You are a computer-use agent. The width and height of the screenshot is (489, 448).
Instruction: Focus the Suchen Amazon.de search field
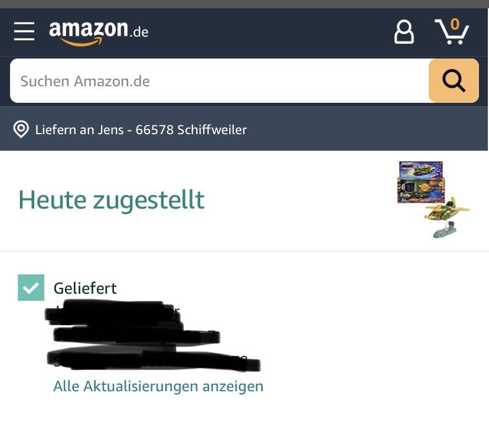(x=220, y=81)
